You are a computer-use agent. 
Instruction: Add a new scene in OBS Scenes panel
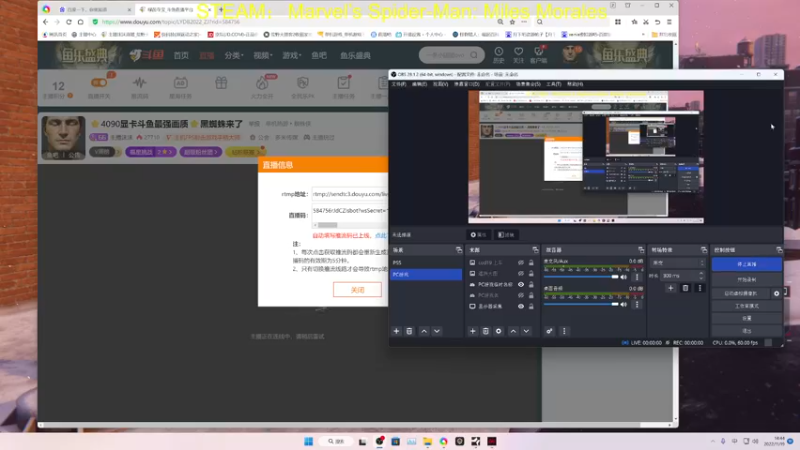pyautogui.click(x=396, y=331)
